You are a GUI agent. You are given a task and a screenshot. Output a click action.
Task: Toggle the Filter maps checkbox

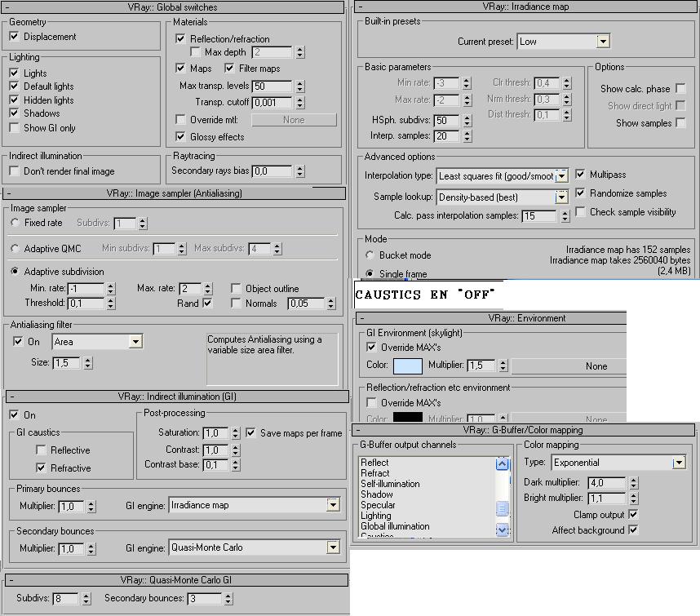229,69
